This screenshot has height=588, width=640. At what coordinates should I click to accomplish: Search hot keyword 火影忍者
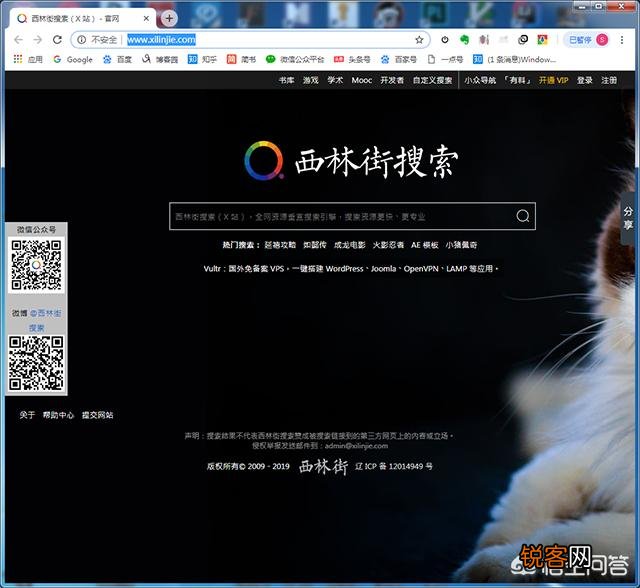388,245
